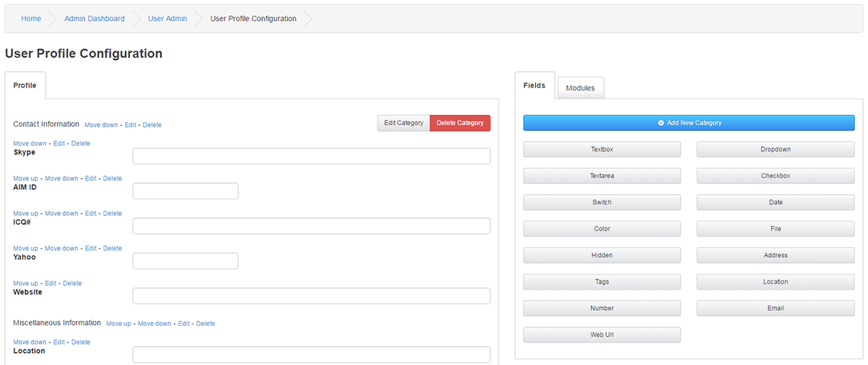Delete the Skype field
The height and width of the screenshot is (365, 868).
pos(81,143)
